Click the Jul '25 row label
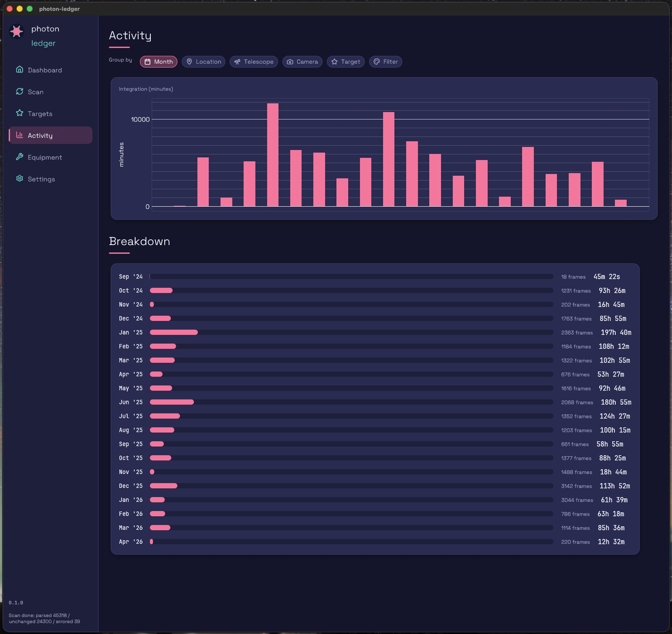Viewport: 672px width, 634px height. tap(131, 416)
